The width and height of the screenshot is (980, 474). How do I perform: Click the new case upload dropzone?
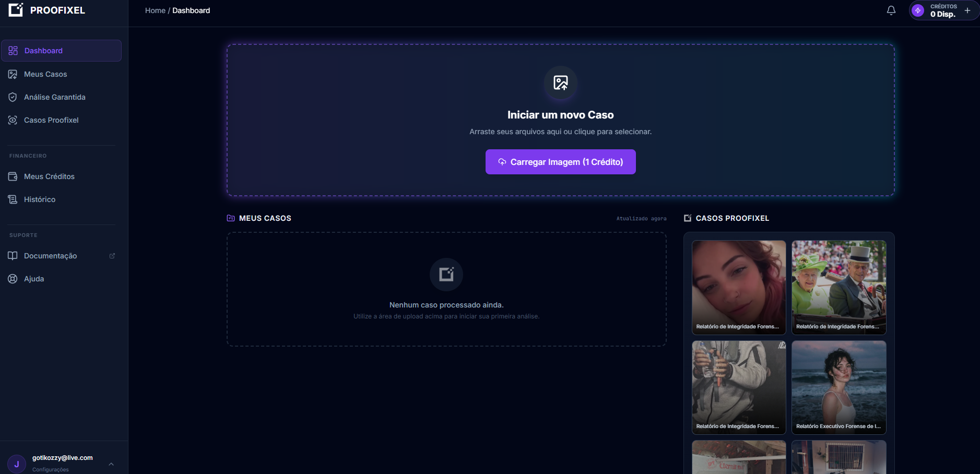pyautogui.click(x=561, y=120)
